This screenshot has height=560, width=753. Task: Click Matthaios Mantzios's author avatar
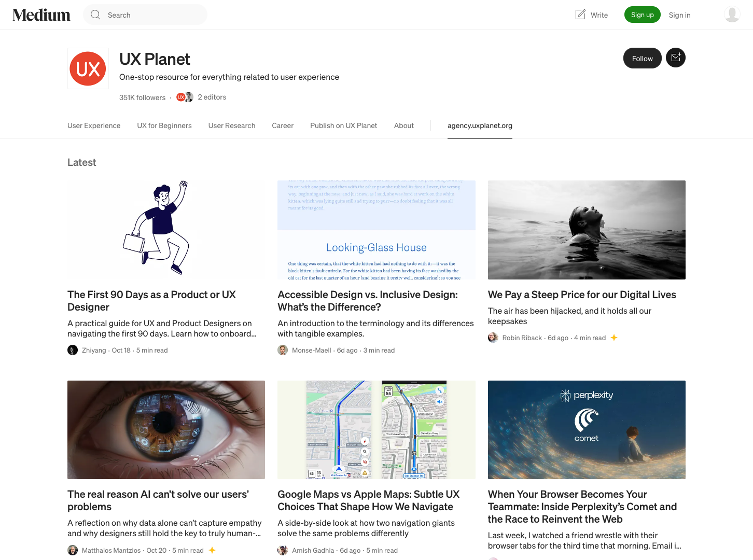(x=73, y=550)
